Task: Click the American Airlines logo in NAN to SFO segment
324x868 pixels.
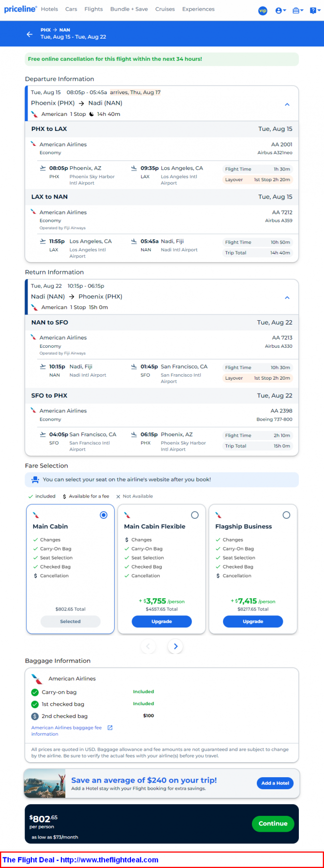Action: (x=33, y=337)
